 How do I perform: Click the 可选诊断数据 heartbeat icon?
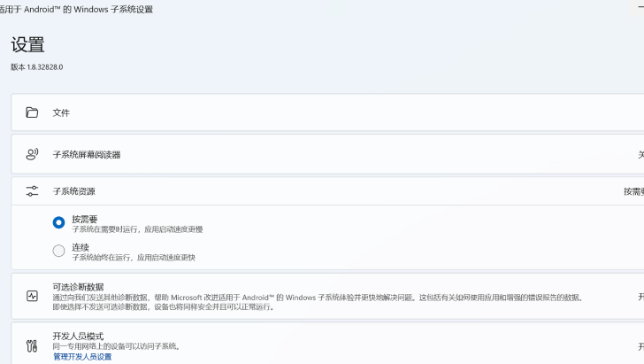(32, 296)
